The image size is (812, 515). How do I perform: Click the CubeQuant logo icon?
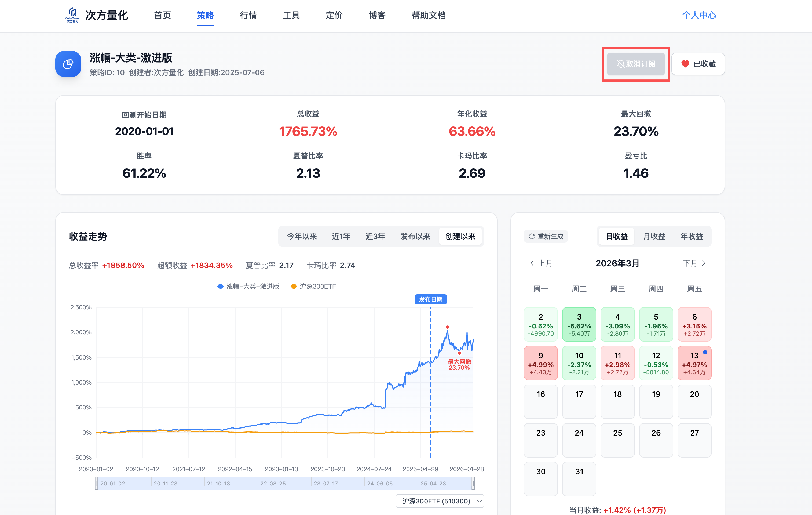click(x=72, y=14)
